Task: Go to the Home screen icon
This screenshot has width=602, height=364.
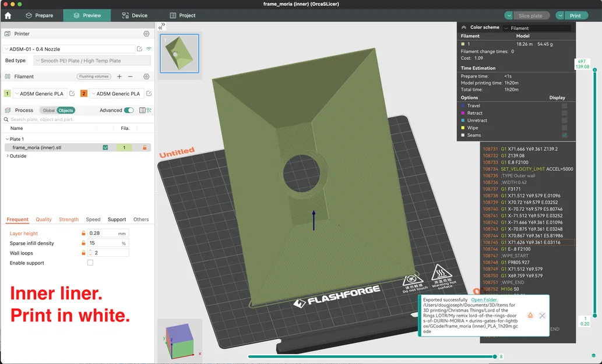Action: (8, 16)
